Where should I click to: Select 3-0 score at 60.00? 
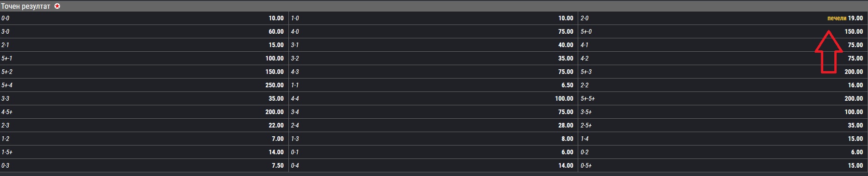click(x=144, y=31)
